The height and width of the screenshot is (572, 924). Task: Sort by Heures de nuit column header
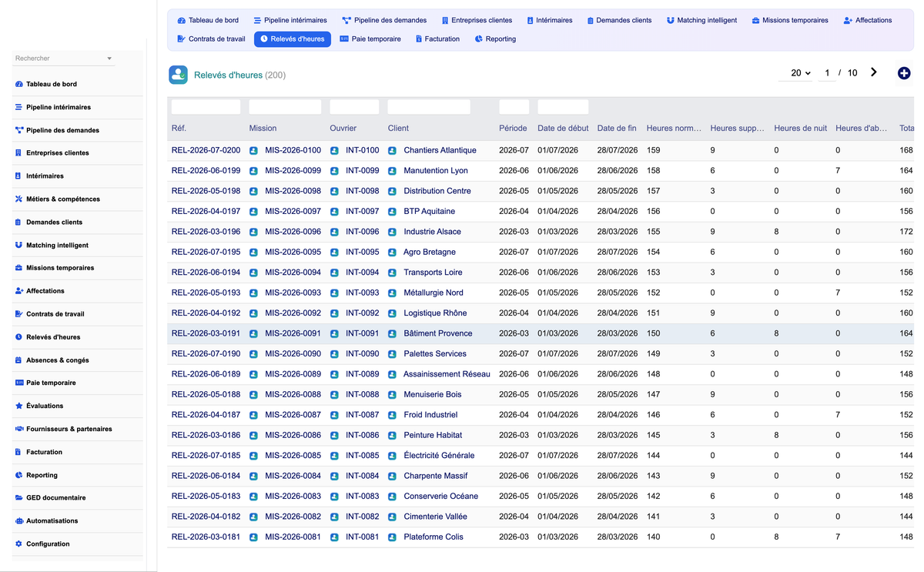tap(800, 129)
